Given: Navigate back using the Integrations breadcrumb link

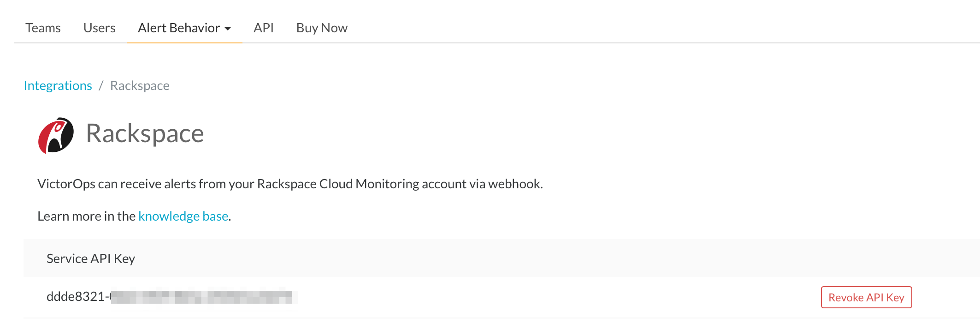Looking at the screenshot, I should (58, 85).
